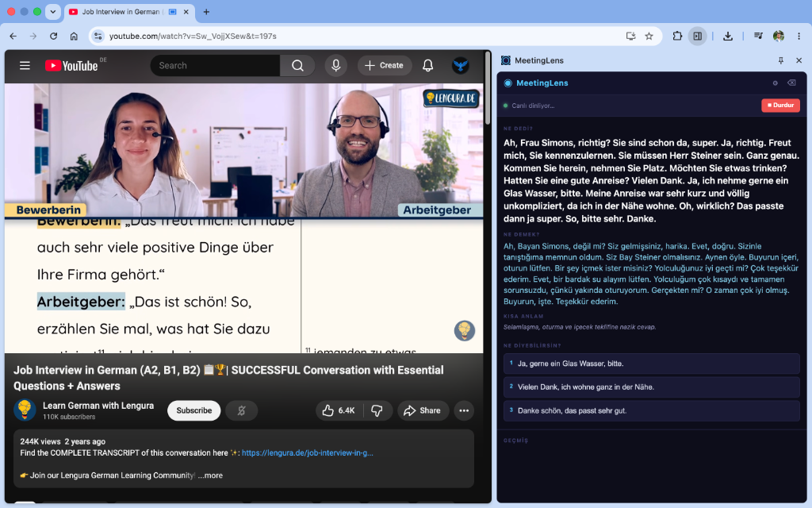Viewport: 812px width, 508px height.
Task: Open more actions three-dot button under video
Action: [464, 410]
